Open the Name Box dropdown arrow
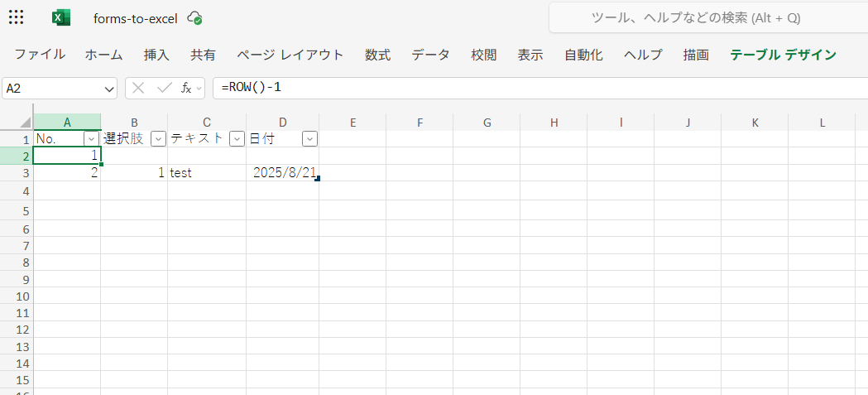 click(108, 89)
